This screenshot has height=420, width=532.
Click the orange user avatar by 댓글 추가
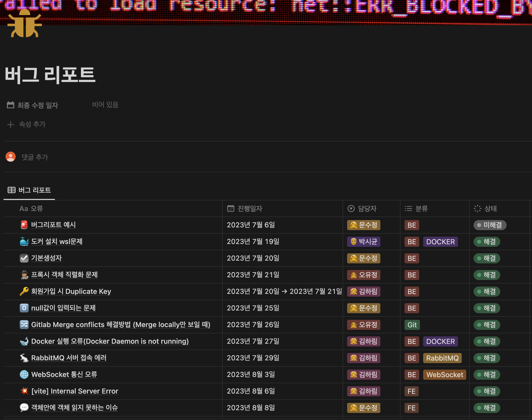coord(11,157)
